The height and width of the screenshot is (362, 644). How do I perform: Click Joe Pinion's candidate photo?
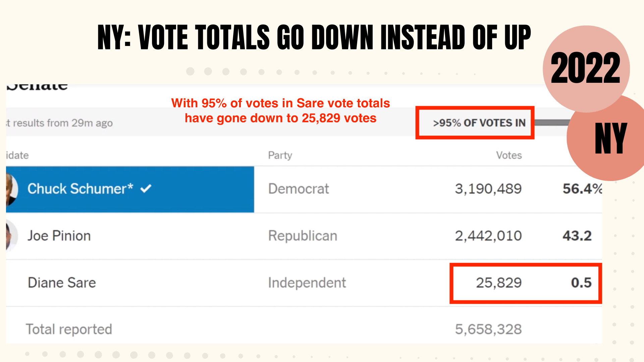coord(11,236)
